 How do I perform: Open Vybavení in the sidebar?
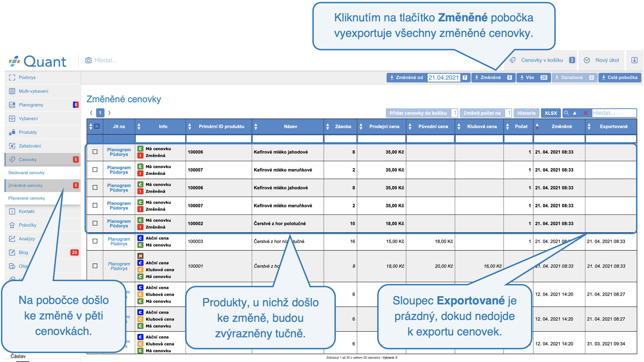coord(43,118)
